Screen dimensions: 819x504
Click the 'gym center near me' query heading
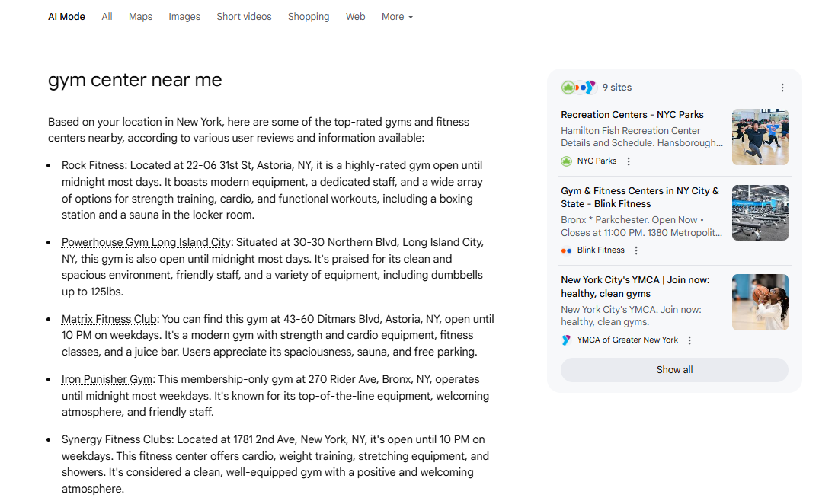135,81
